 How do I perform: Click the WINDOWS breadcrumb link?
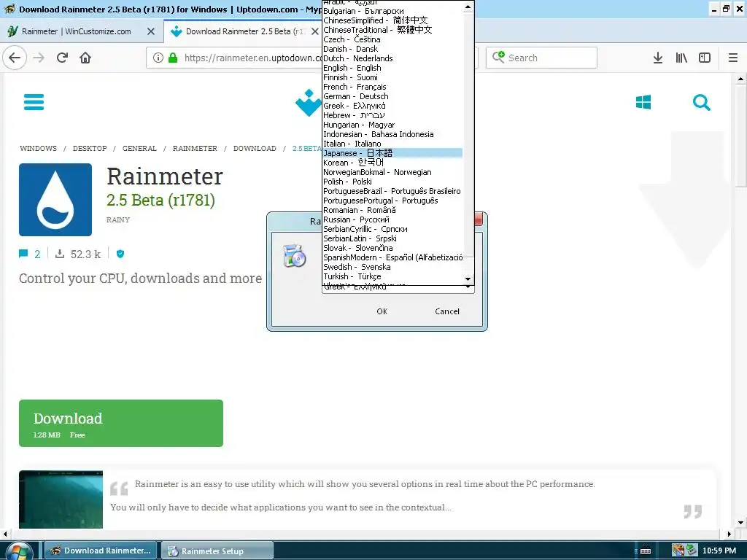coord(38,148)
